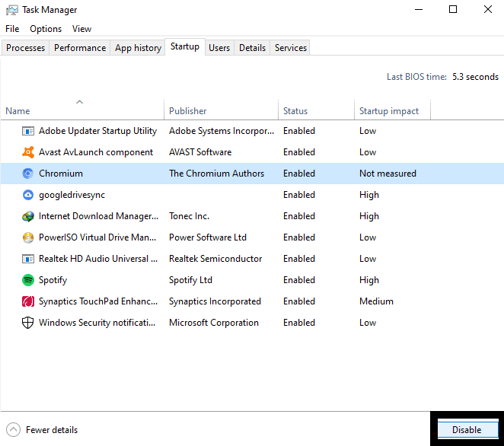
Task: Click the Internet Download Manager icon
Action: click(x=28, y=216)
